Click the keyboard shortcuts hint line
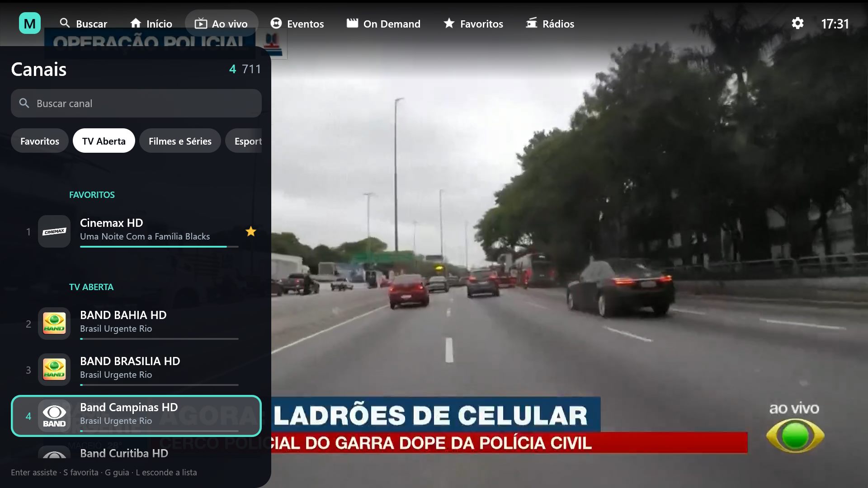 point(104,472)
